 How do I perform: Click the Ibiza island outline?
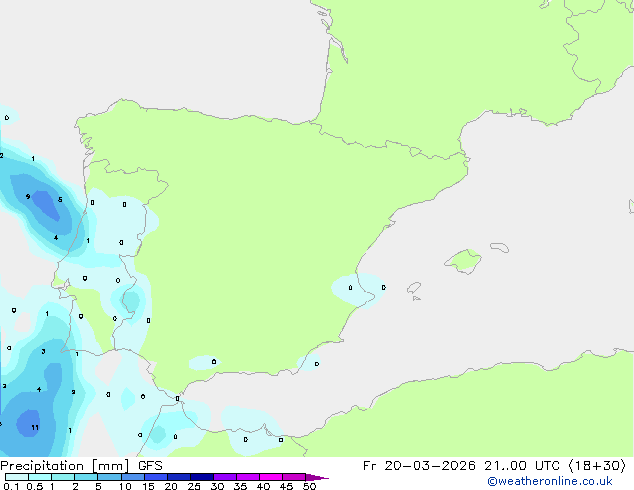(414, 288)
